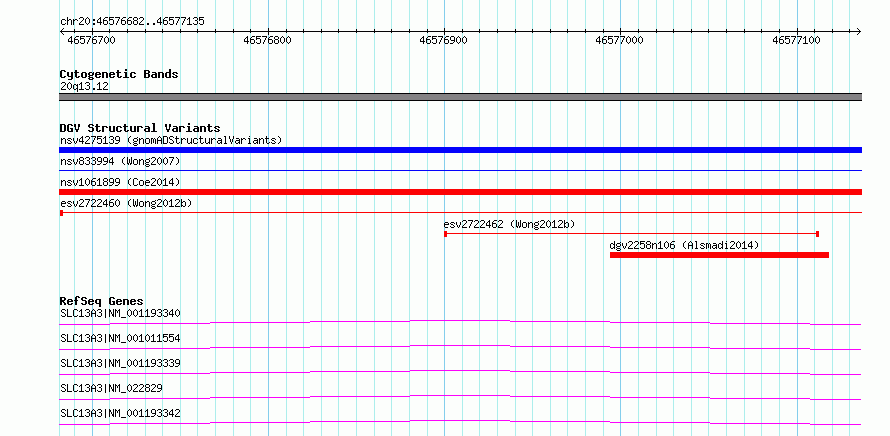Open variant dgv2258n106 (Alsmadi2014) label
This screenshot has width=890, height=436.
(684, 245)
